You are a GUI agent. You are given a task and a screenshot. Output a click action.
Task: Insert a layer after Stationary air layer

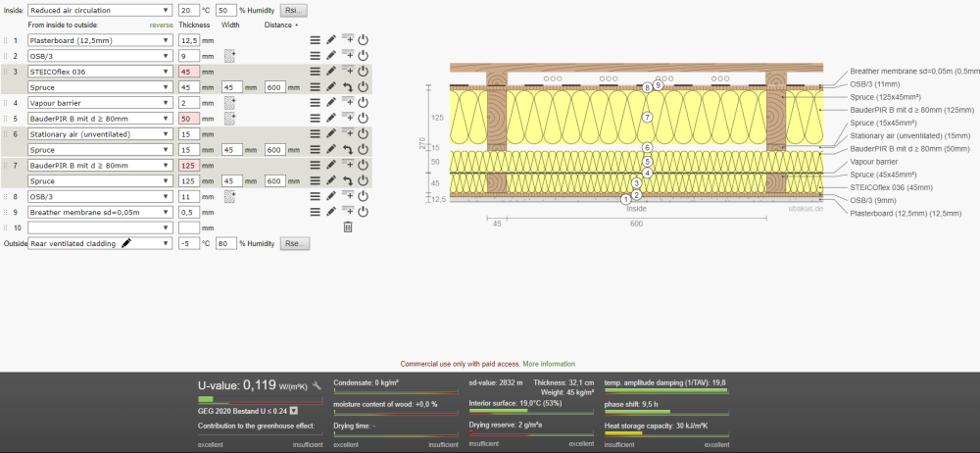348,134
